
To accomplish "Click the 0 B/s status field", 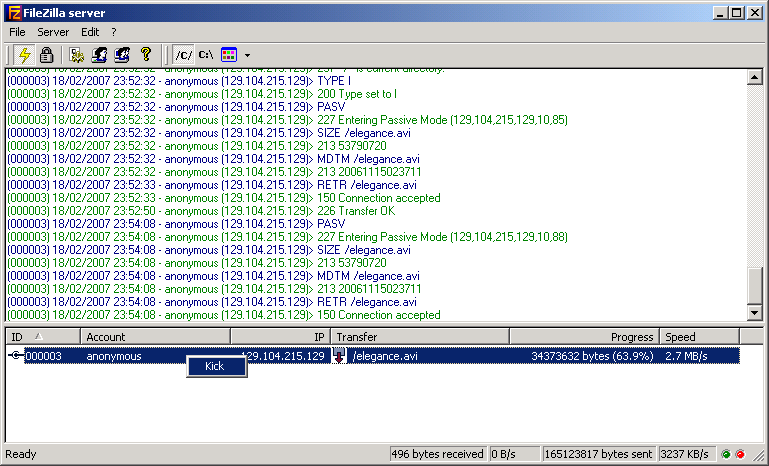I will tap(513, 454).
